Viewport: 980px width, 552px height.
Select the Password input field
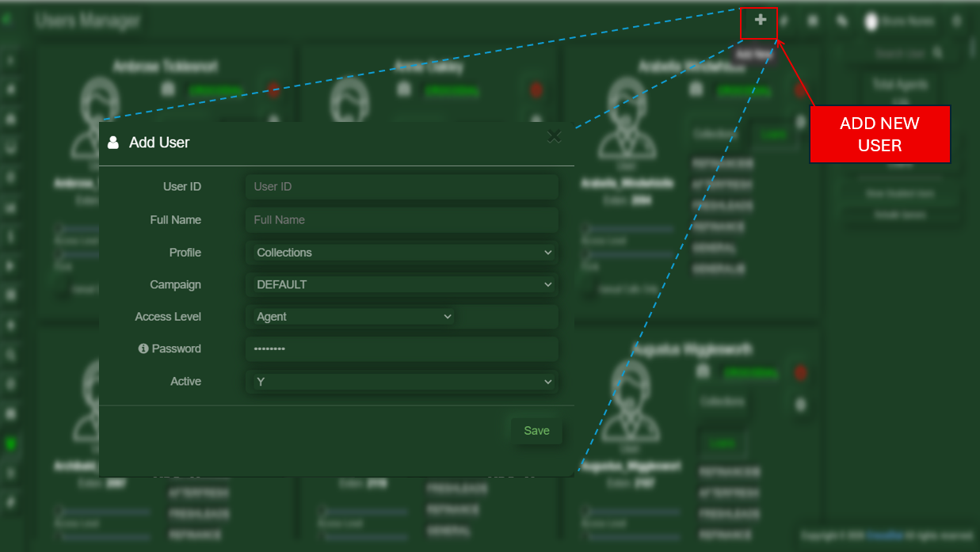point(402,349)
